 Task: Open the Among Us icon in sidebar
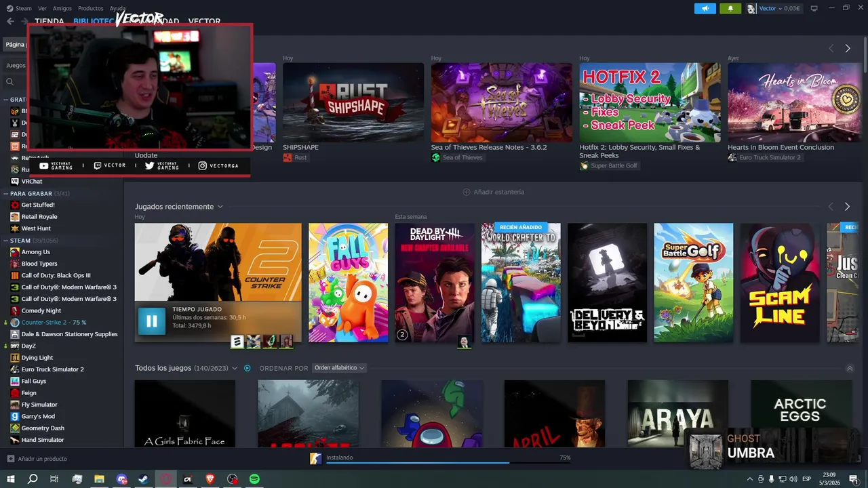pyautogui.click(x=15, y=251)
